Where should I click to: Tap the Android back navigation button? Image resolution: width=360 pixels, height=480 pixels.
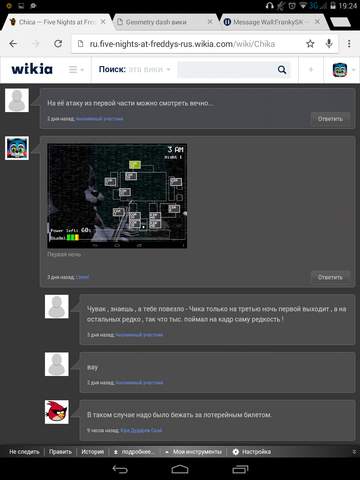[x=120, y=469]
